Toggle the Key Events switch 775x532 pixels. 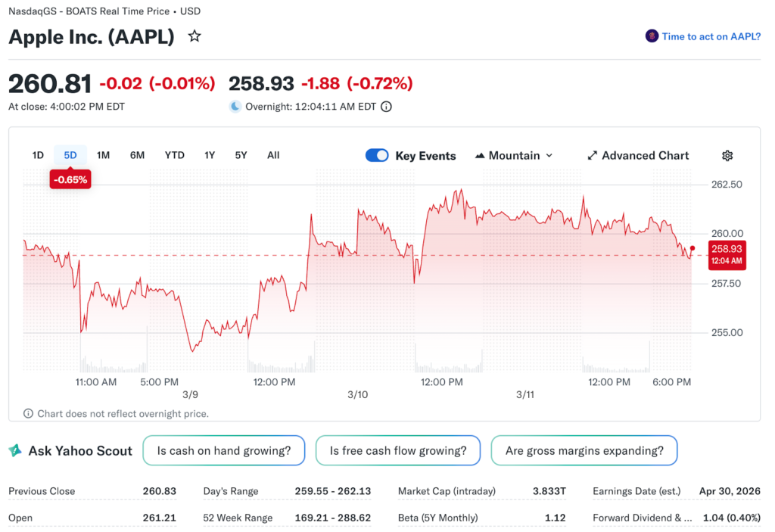tap(377, 156)
